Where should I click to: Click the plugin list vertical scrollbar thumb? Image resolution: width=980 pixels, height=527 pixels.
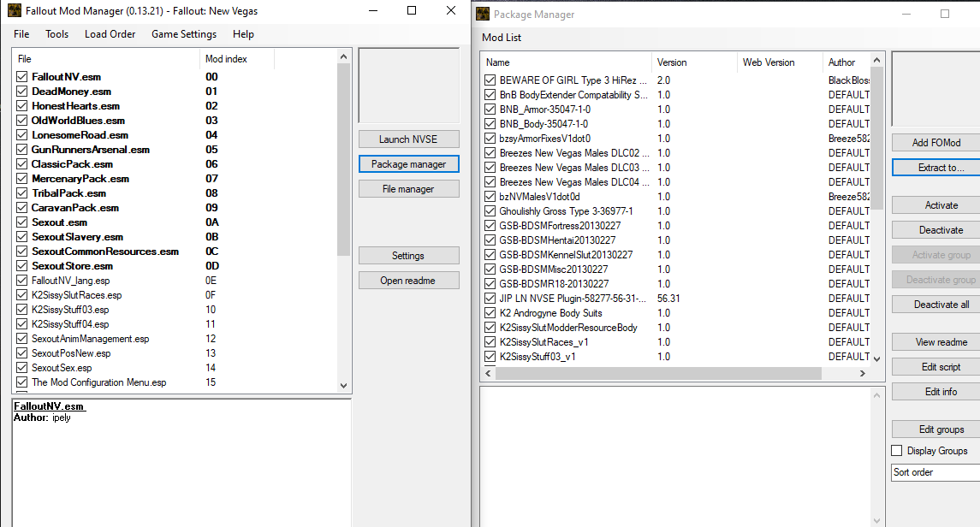coord(343,159)
